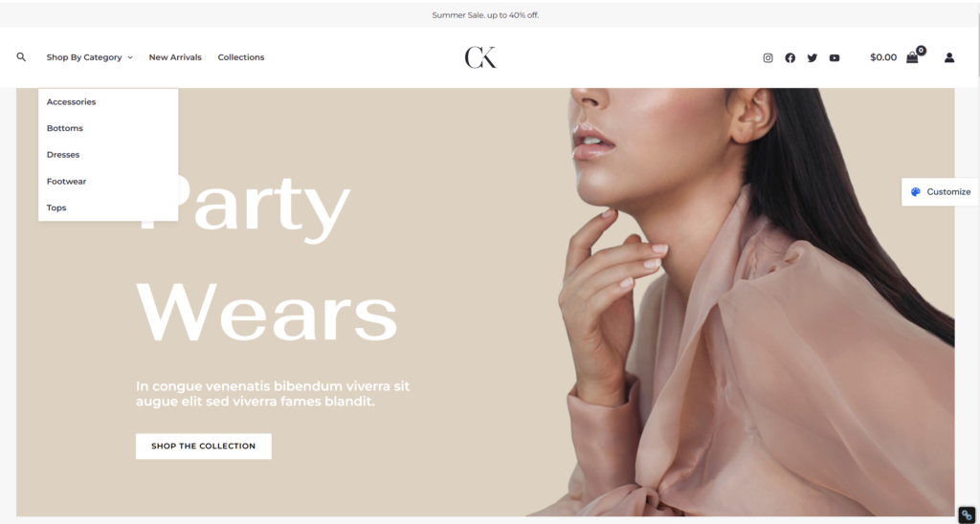Go to New Arrivals page
Screen dimensions: 980x524
(x=175, y=56)
